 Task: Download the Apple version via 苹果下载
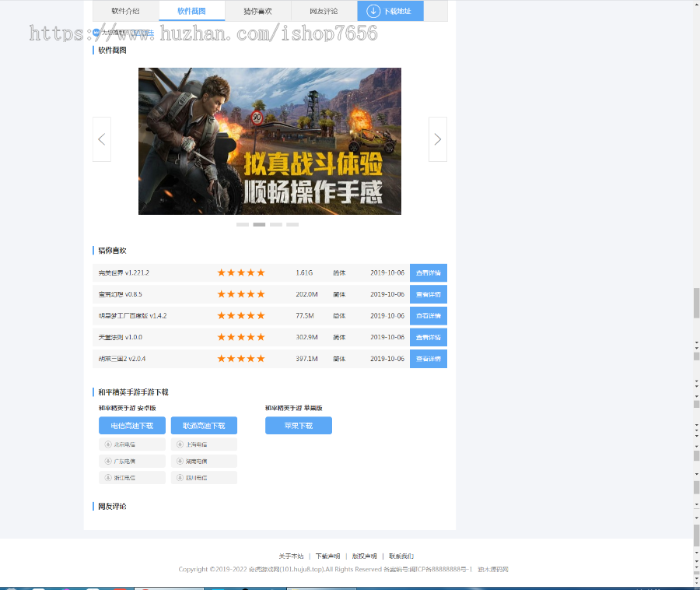pyautogui.click(x=299, y=426)
